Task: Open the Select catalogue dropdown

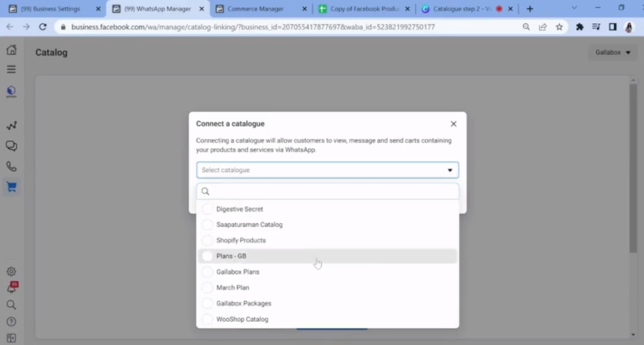Action: point(327,170)
